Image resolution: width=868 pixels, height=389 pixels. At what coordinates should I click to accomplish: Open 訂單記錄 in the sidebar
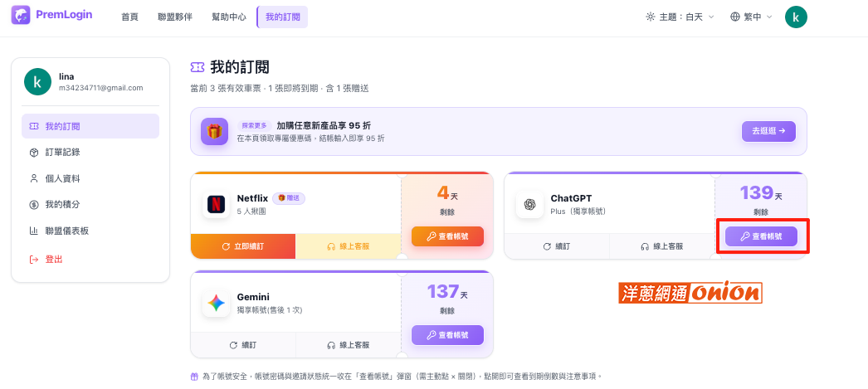click(x=90, y=152)
